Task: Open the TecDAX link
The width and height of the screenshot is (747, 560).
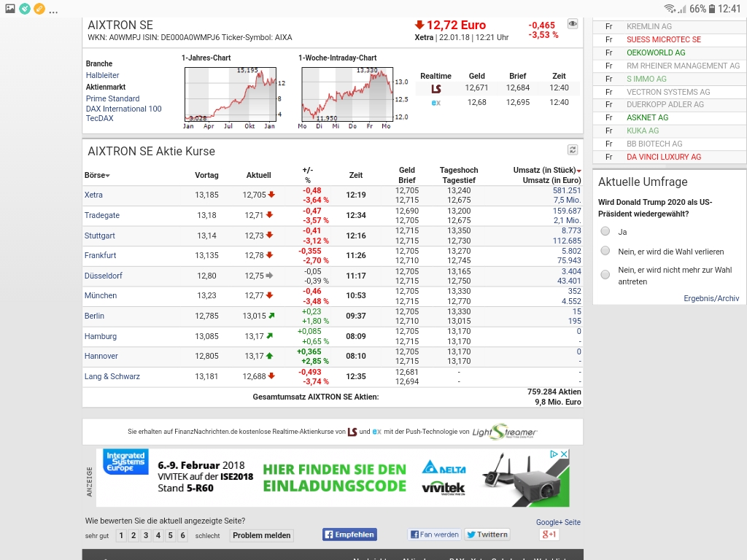Action: point(99,118)
